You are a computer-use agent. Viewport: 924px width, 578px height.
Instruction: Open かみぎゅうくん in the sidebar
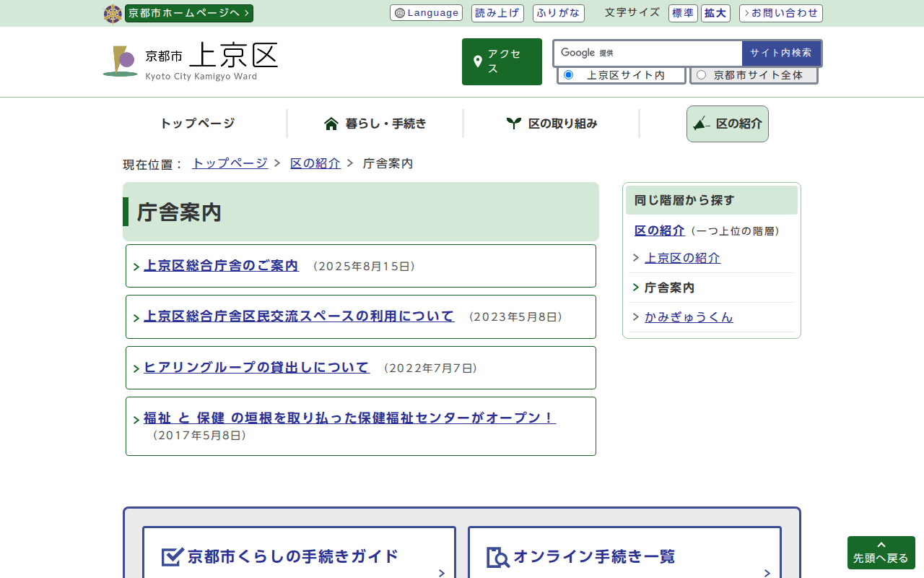coord(689,317)
